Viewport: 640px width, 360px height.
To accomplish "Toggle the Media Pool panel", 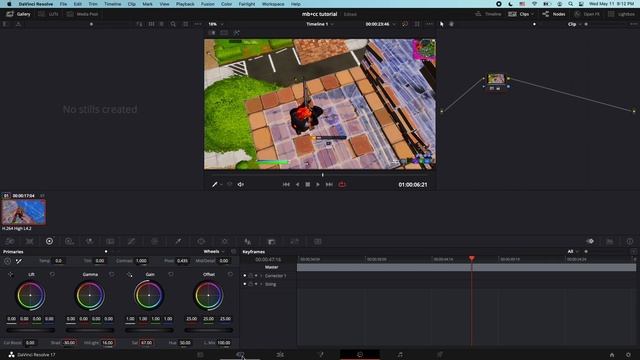I will (83, 14).
